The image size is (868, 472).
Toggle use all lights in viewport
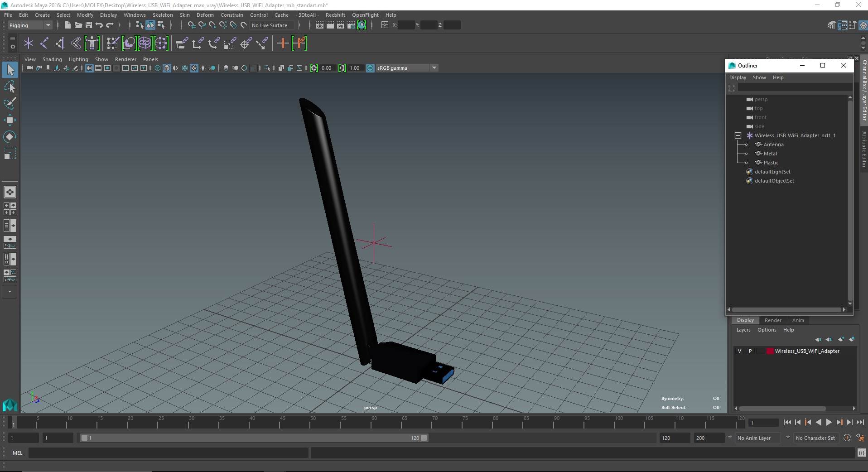point(203,68)
